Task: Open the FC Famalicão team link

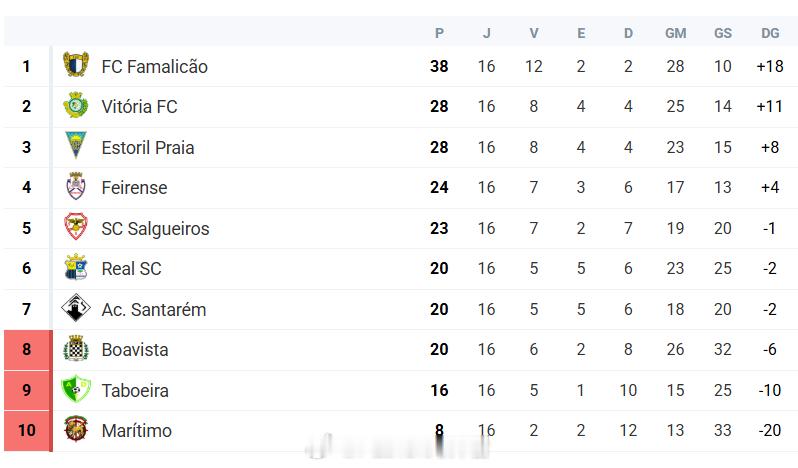Action: [154, 67]
